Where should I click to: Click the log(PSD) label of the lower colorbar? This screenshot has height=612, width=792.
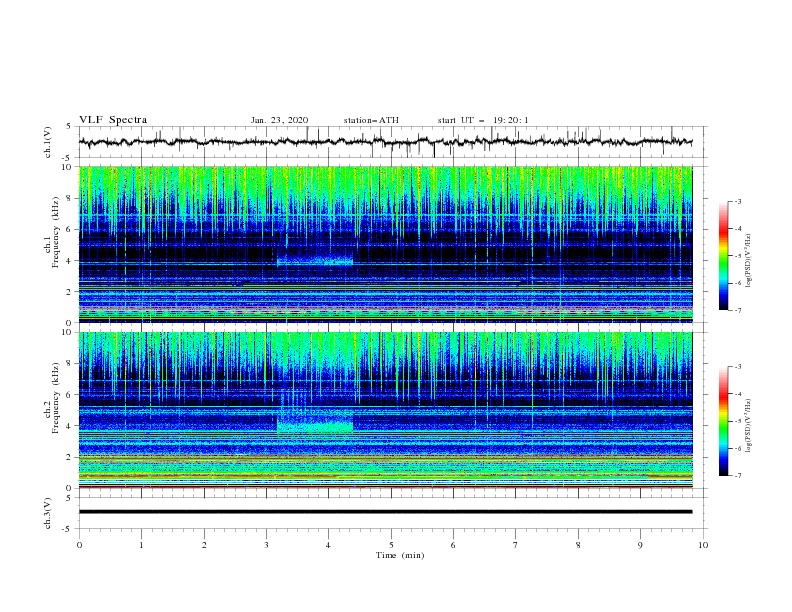pyautogui.click(x=749, y=426)
